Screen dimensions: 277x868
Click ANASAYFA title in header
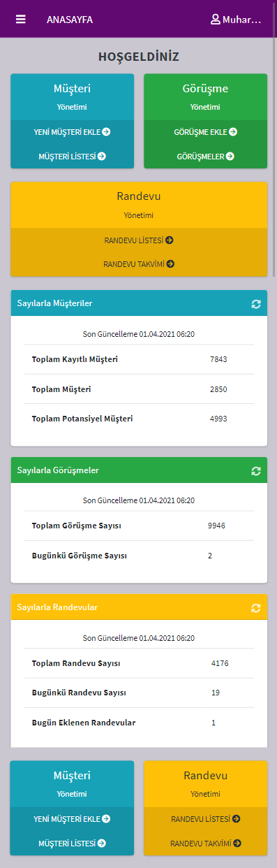(70, 20)
